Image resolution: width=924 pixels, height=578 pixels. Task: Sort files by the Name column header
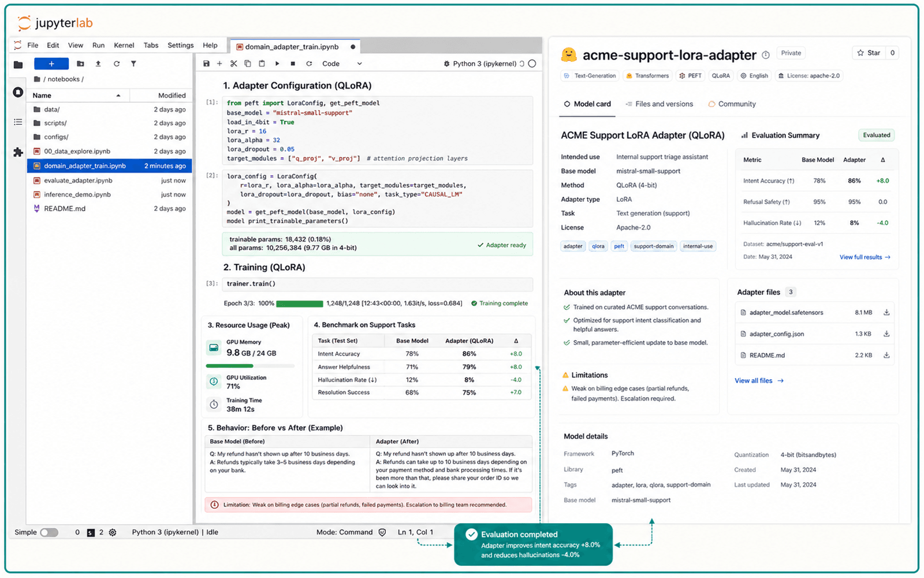(x=77, y=95)
